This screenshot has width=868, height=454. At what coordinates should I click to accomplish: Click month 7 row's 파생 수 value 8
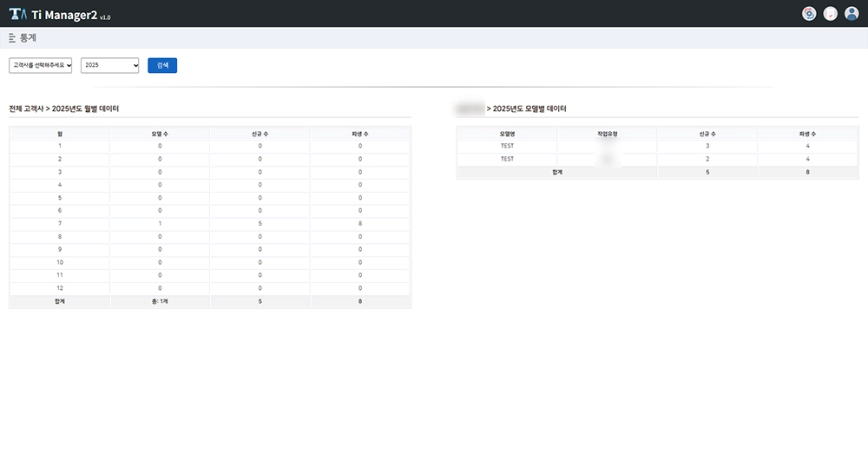tap(360, 224)
